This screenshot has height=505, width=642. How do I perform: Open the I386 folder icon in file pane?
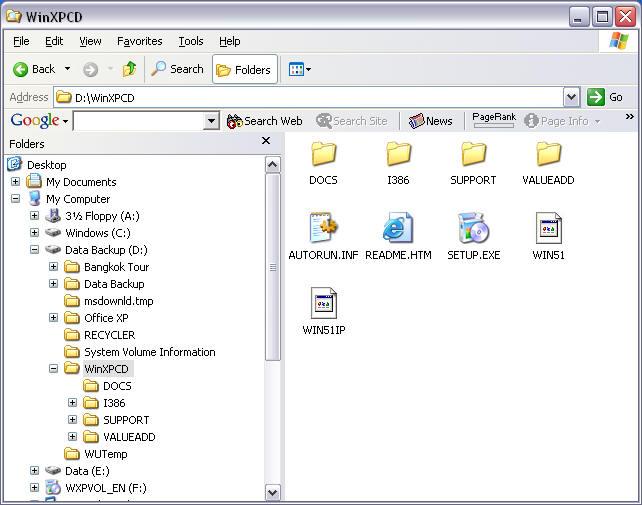398,154
